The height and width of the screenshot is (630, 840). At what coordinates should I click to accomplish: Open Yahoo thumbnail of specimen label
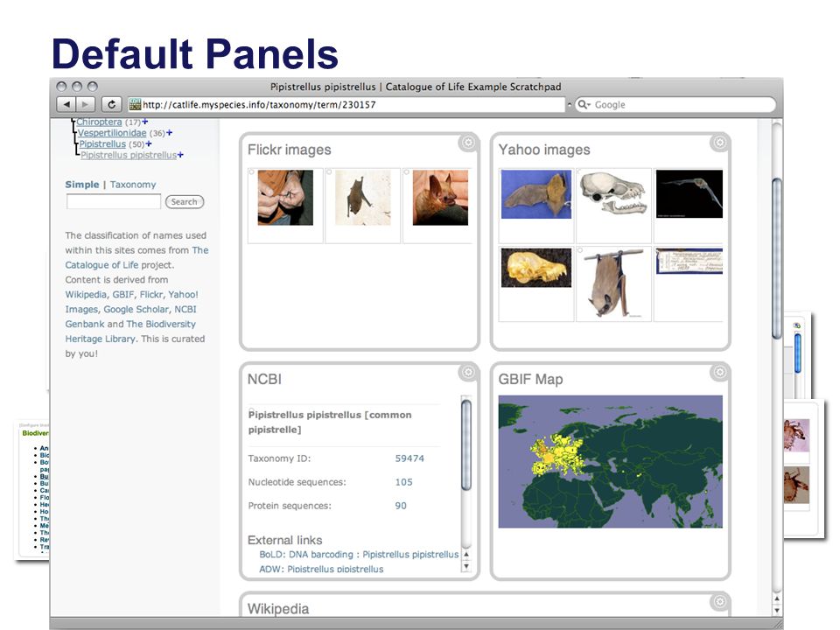pos(689,262)
